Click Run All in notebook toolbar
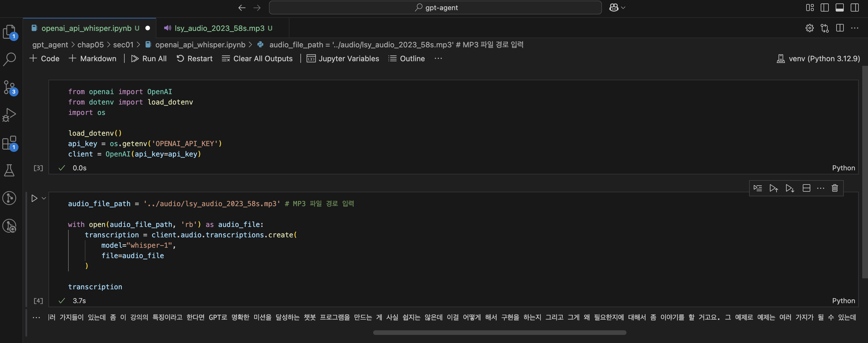Image resolution: width=868 pixels, height=343 pixels. click(x=149, y=59)
